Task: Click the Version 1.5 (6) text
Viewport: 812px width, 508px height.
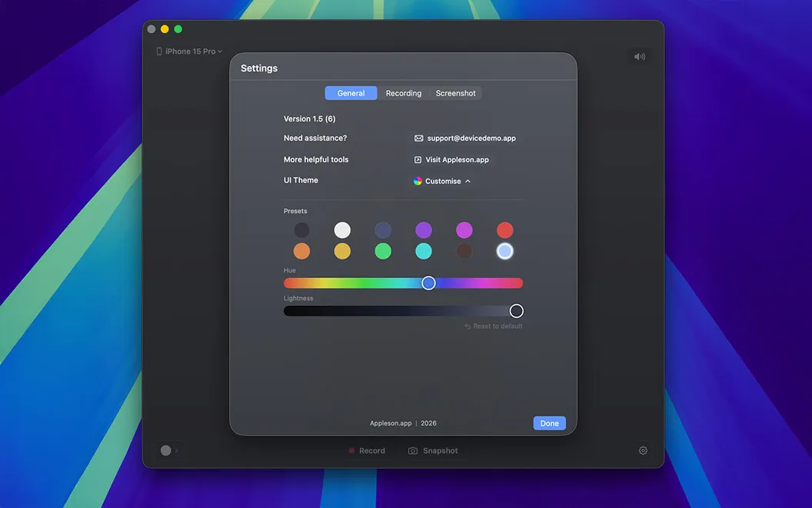Action: pos(309,119)
